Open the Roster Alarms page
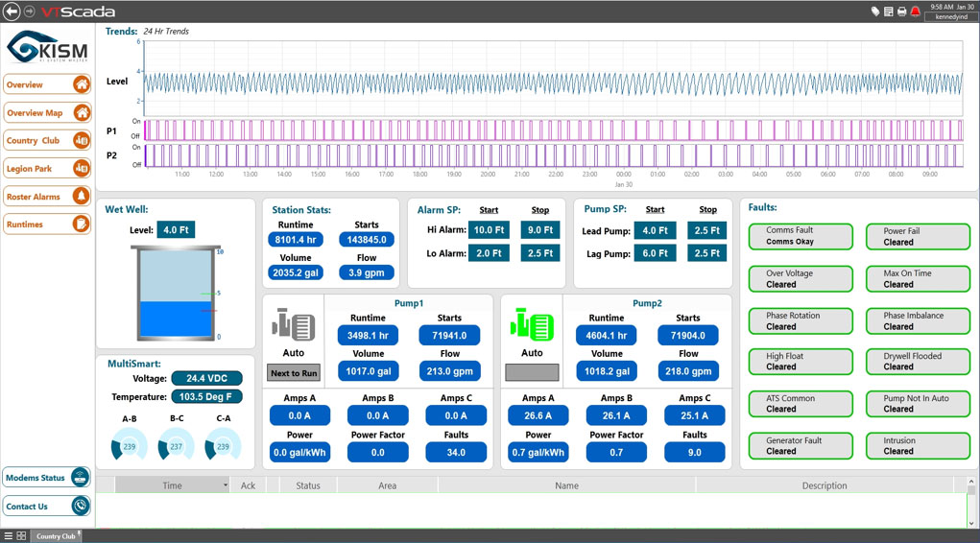This screenshot has height=543, width=980. pos(46,197)
